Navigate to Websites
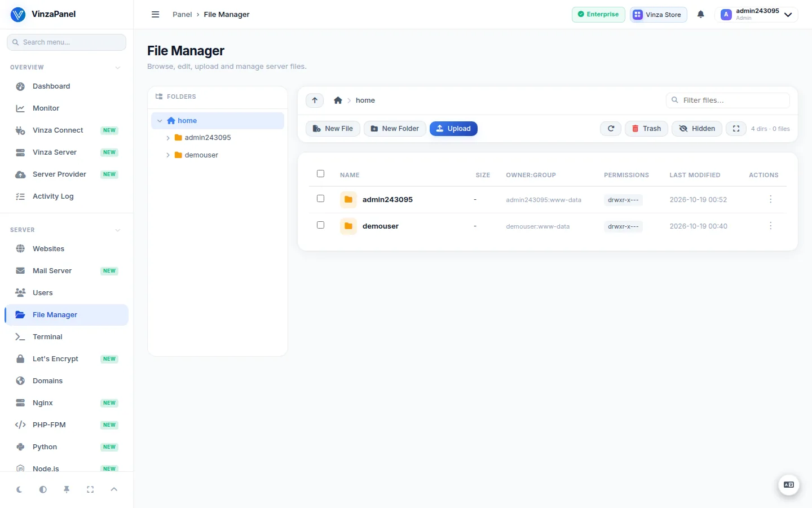812x508 pixels. 67,249
